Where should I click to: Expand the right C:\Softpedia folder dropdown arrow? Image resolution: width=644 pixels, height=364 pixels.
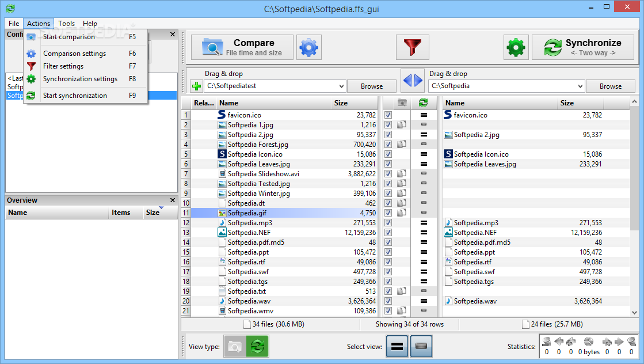[x=580, y=86]
